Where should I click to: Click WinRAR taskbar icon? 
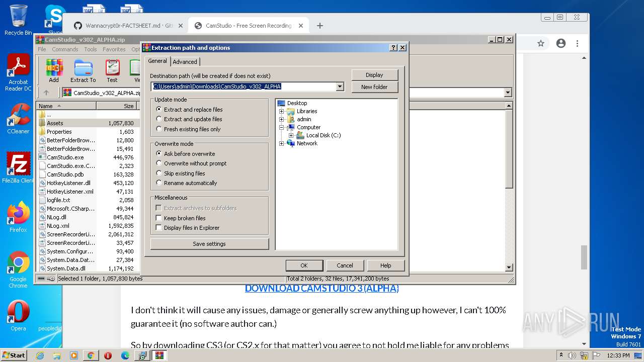tap(159, 355)
